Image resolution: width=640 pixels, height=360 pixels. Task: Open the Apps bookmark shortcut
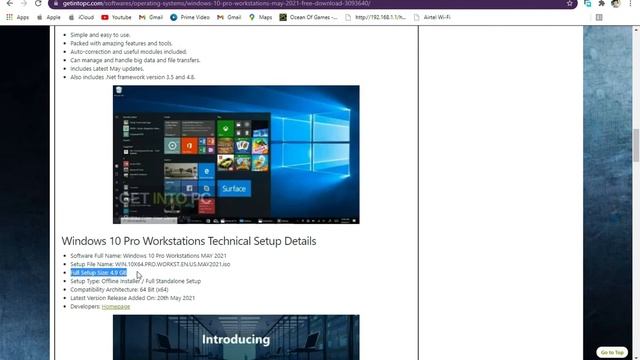tap(18, 17)
